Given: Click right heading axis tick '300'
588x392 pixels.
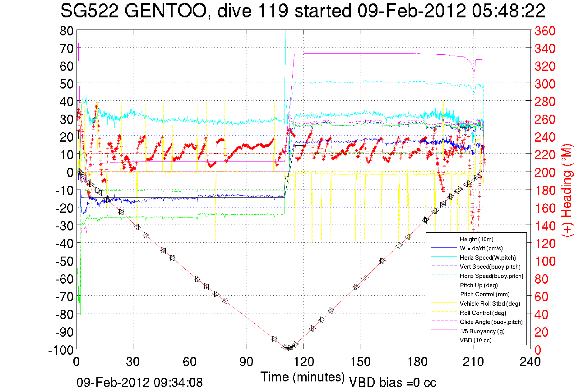Looking at the screenshot, I should 545,84.
